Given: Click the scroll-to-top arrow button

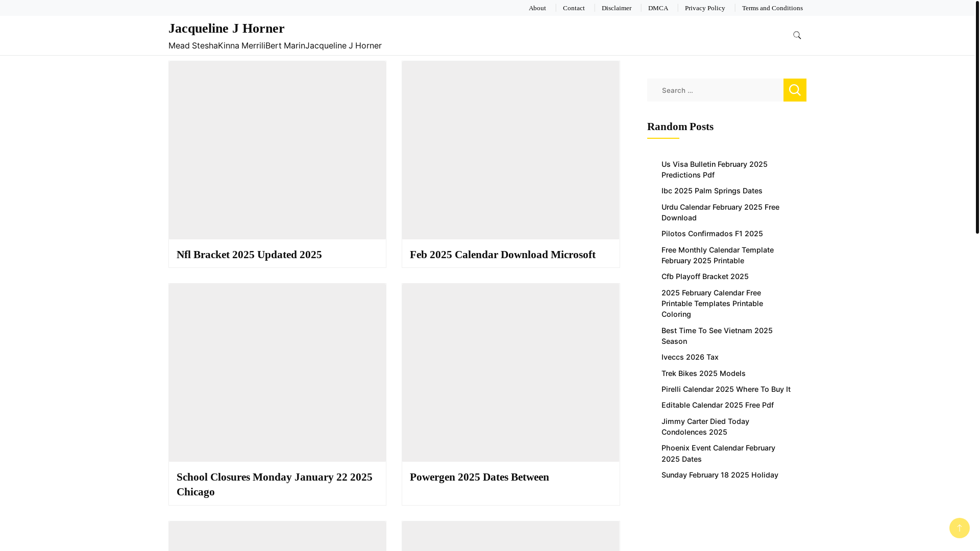Looking at the screenshot, I should (x=959, y=528).
